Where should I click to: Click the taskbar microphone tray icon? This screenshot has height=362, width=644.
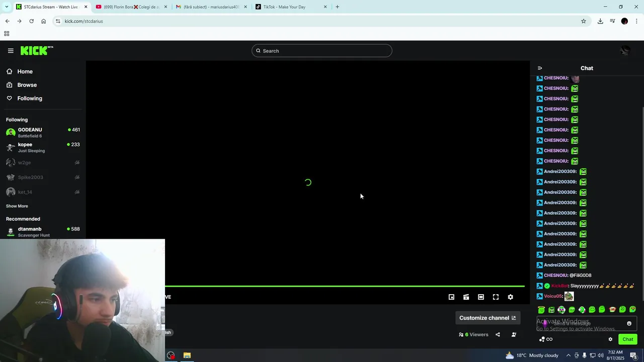click(584, 355)
